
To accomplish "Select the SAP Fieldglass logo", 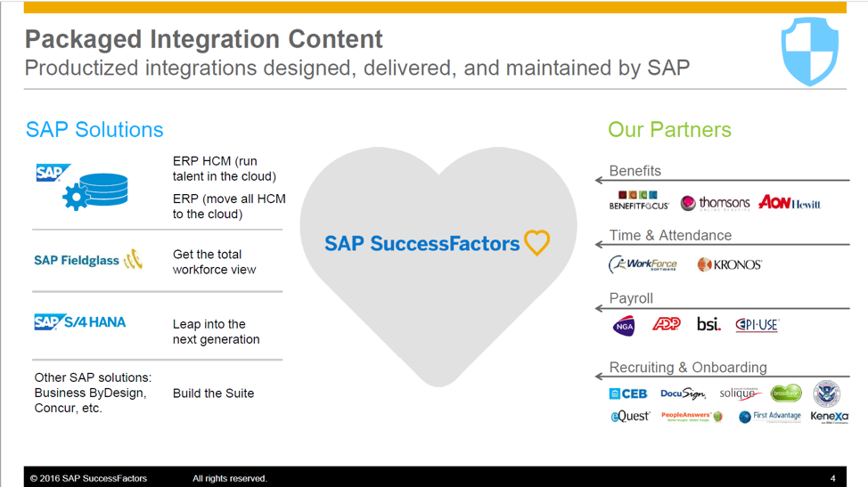I will 88,260.
